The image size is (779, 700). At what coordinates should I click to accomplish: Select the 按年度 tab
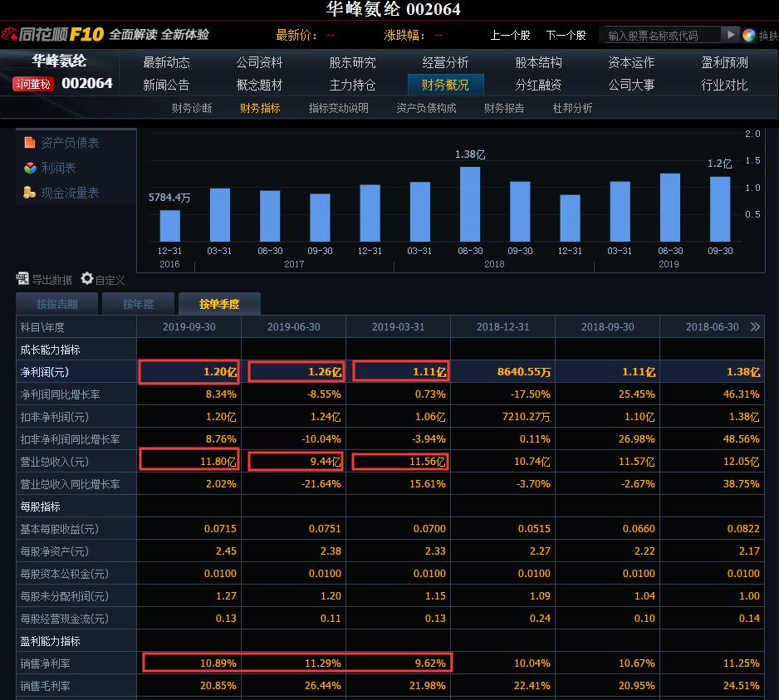(x=138, y=304)
